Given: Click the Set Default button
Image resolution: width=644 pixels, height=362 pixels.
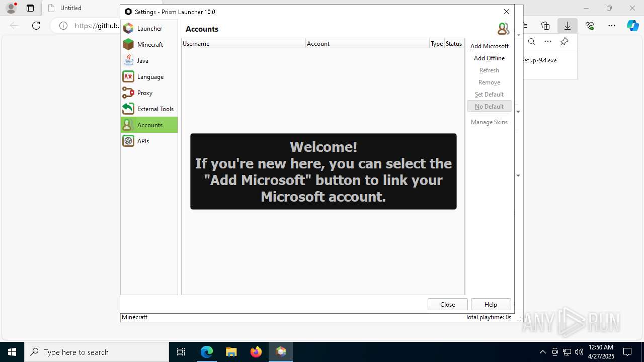Looking at the screenshot, I should click(489, 95).
